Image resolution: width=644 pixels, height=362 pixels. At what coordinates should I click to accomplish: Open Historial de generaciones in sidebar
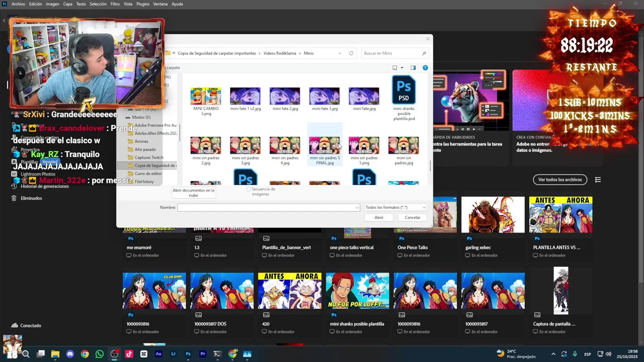tap(45, 186)
